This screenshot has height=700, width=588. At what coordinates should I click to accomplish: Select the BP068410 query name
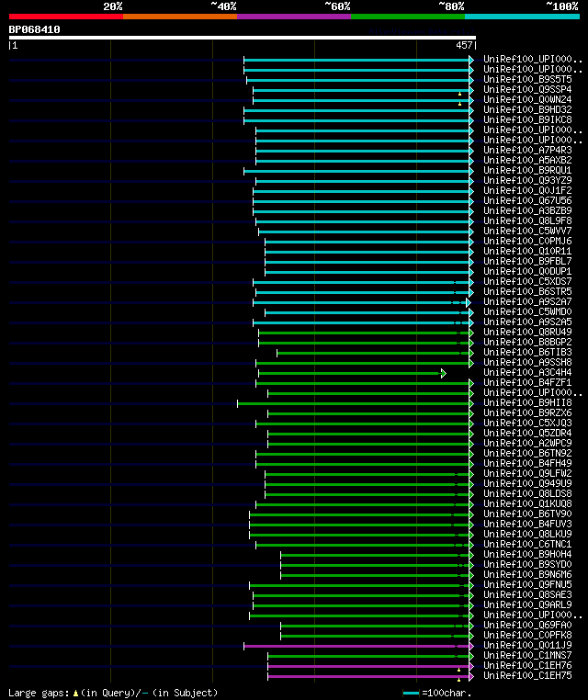tap(34, 29)
